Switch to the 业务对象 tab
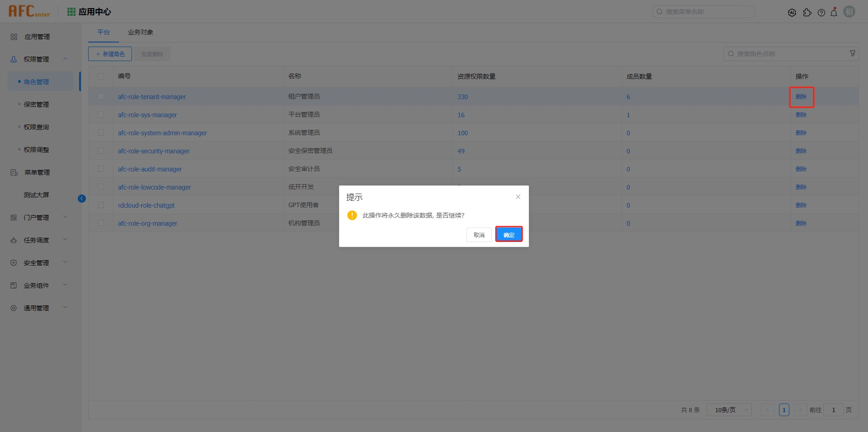 (140, 32)
